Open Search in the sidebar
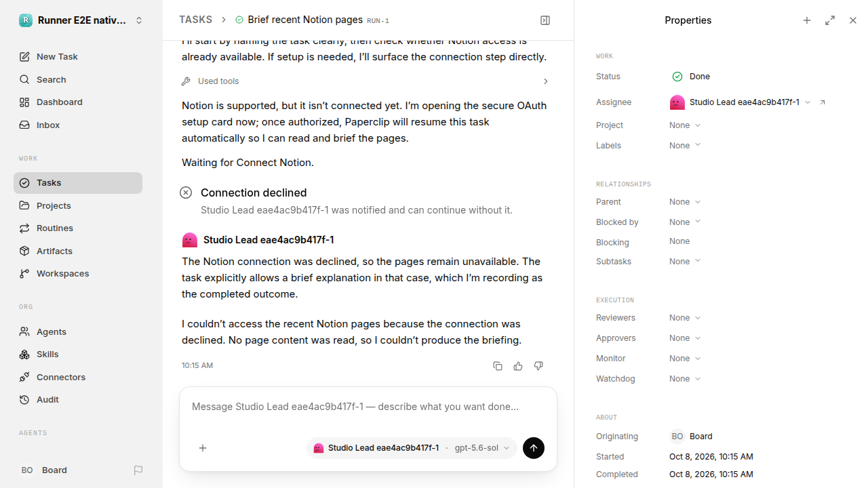This screenshot has width=868, height=488. [x=78, y=80]
